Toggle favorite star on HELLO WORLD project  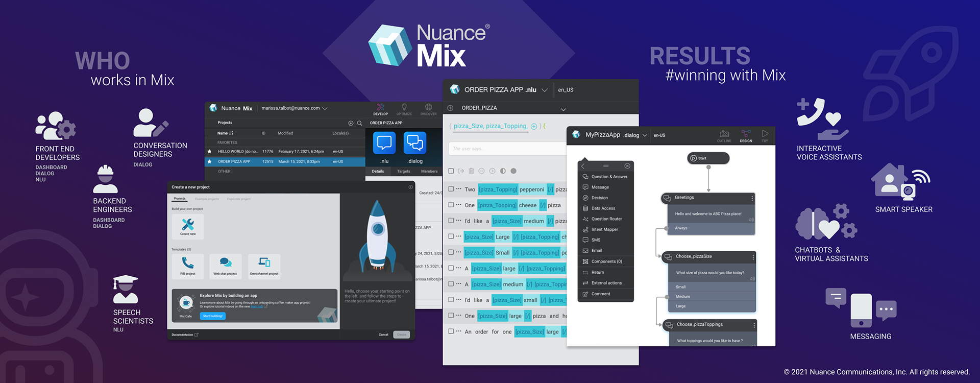click(209, 152)
